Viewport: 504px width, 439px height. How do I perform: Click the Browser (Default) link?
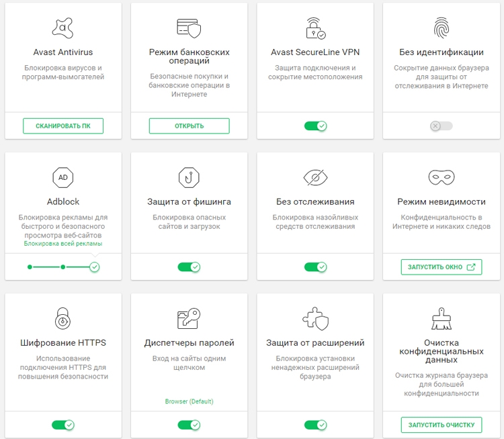(189, 401)
